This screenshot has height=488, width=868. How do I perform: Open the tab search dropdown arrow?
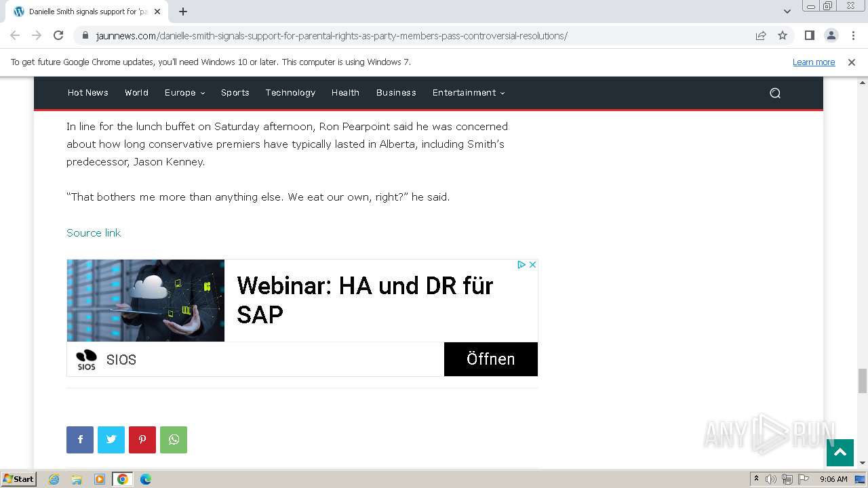click(787, 12)
